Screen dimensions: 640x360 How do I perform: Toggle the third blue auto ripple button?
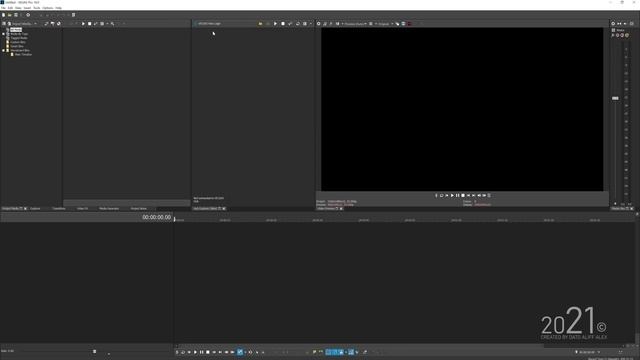pyautogui.click(x=341, y=352)
